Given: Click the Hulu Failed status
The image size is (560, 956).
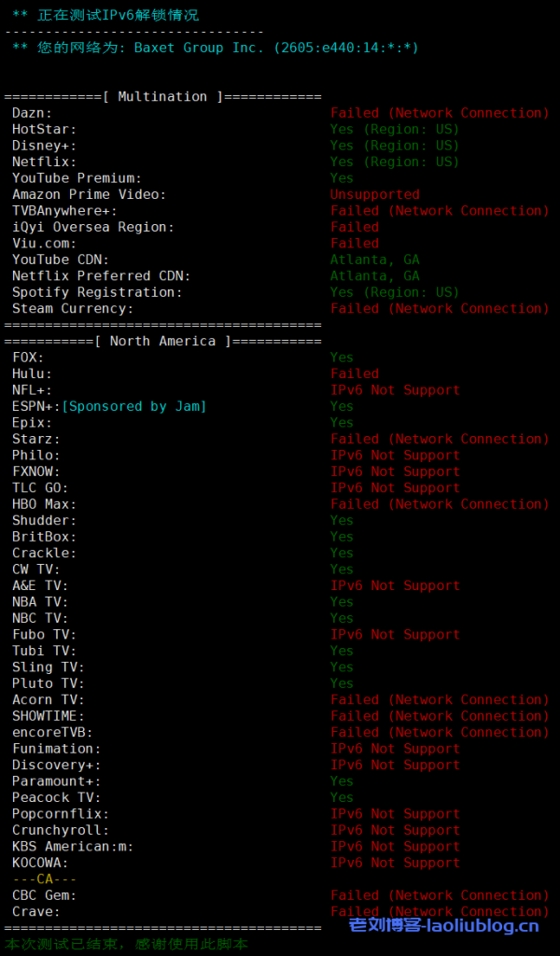Looking at the screenshot, I should (355, 374).
